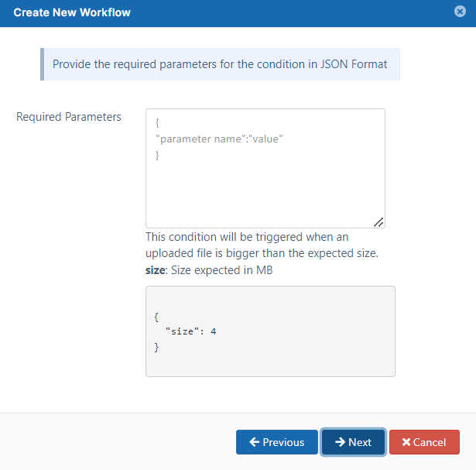Click the "parameter name":"value" placeholder line
The height and width of the screenshot is (470, 476).
(x=219, y=139)
